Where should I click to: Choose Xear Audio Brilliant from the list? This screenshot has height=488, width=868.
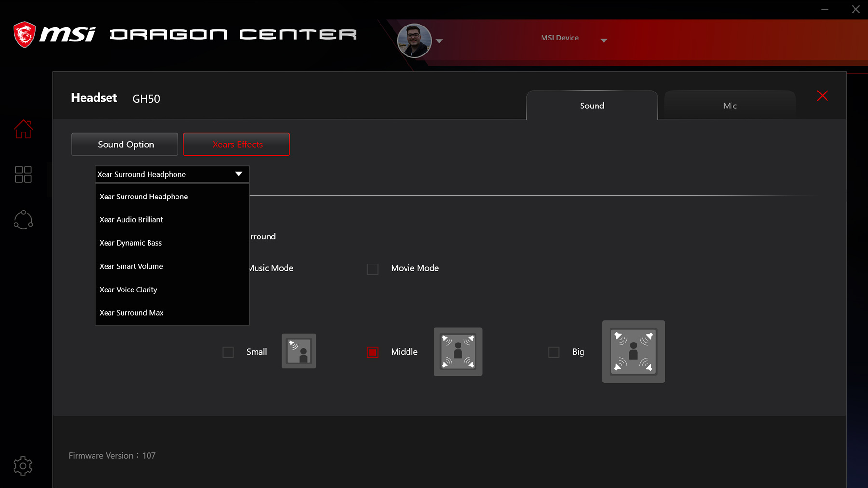(x=172, y=220)
